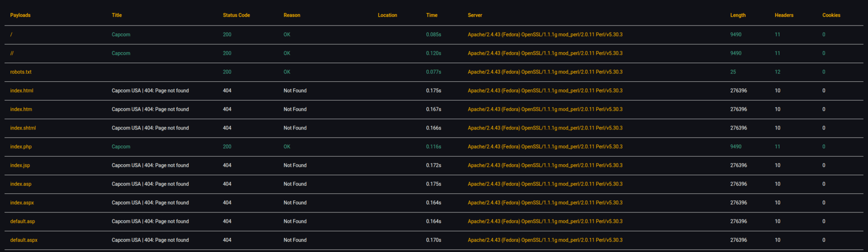
Task: Click the index.jsp payload link
Action: pos(20,165)
